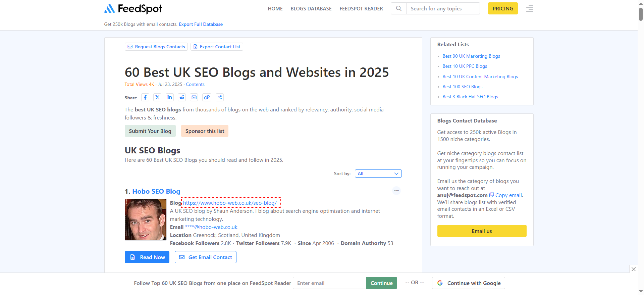Click Export Full Database link
Screen dimensions: 644x295
click(201, 24)
